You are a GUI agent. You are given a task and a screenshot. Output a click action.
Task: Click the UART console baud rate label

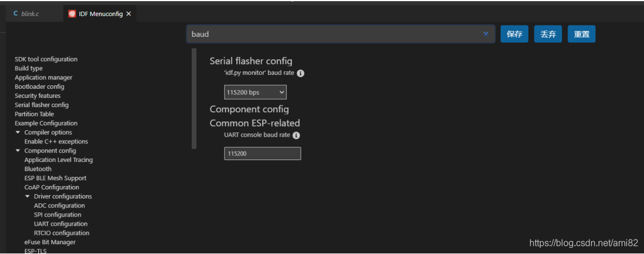click(257, 135)
